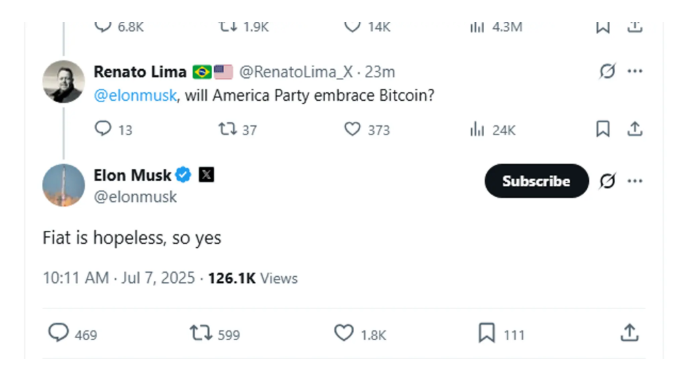Bookmark Renato Lima's tweet
Viewport: 683px width, 371px height.
coord(603,129)
